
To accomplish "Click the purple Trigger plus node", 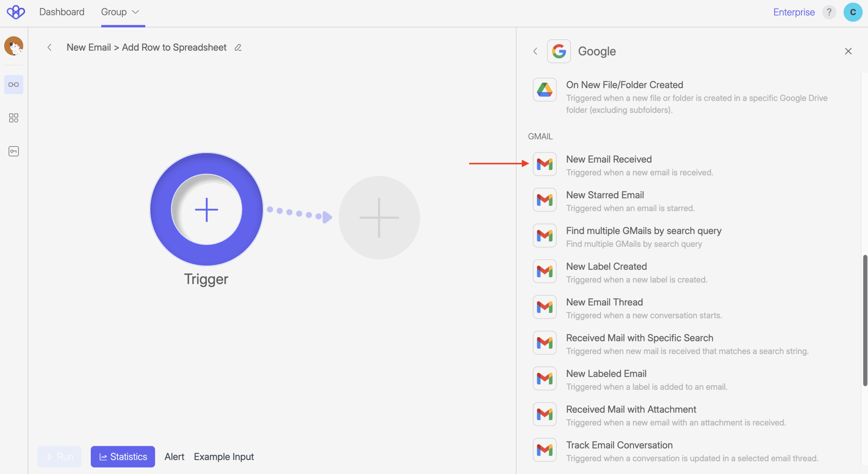I will (x=206, y=210).
